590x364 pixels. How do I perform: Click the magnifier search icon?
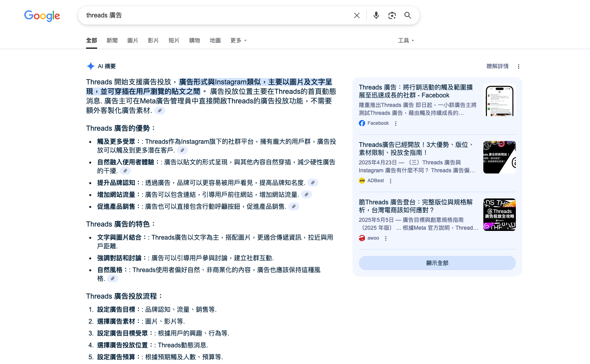click(x=408, y=15)
